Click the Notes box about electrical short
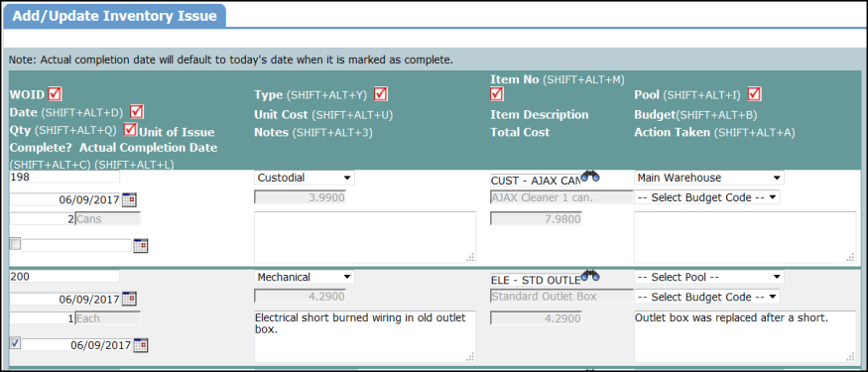The height and width of the screenshot is (372, 868). (365, 336)
